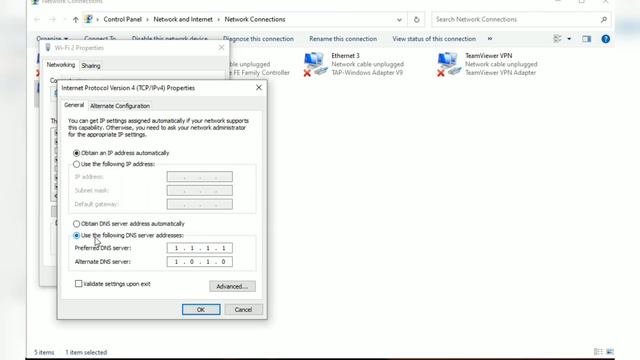Close the Wi-Fi 2 Properties window
This screenshot has width=640, height=360.
pos(221,48)
